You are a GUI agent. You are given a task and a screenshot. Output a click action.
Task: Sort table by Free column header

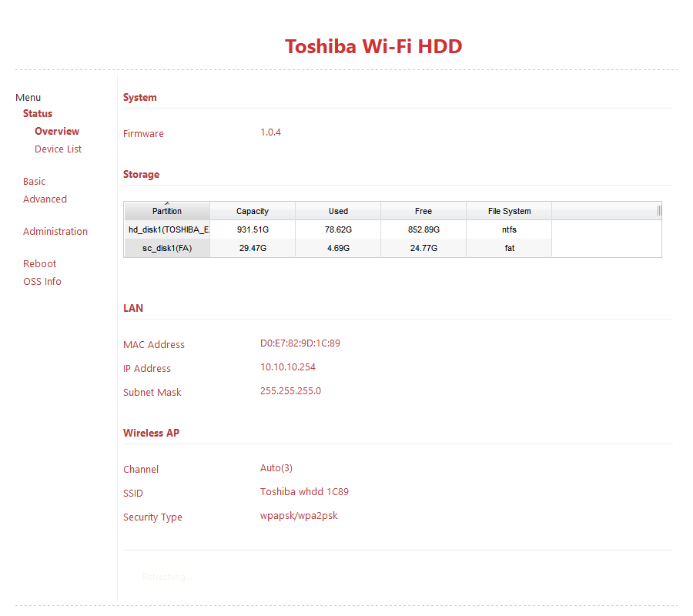click(423, 211)
